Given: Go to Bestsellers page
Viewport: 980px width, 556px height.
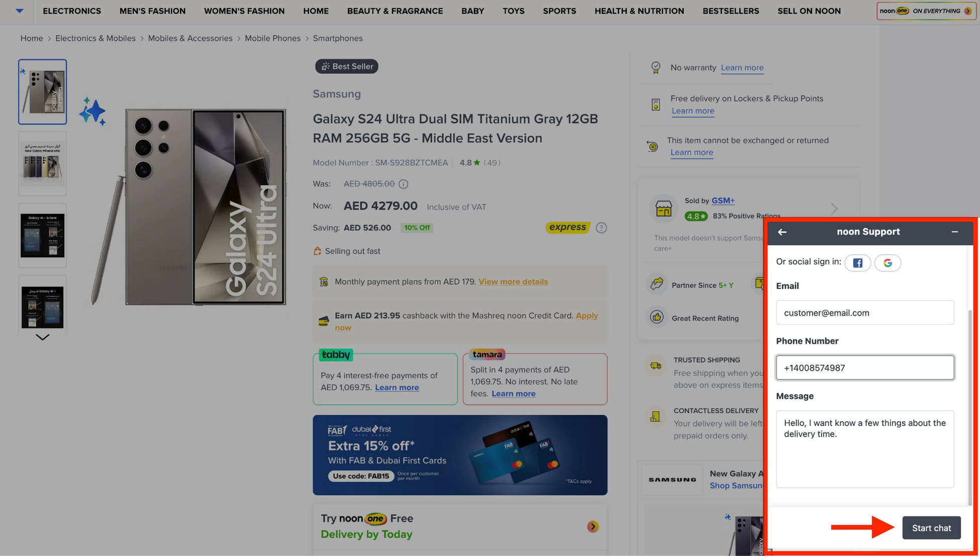Looking at the screenshot, I should coord(731,11).
